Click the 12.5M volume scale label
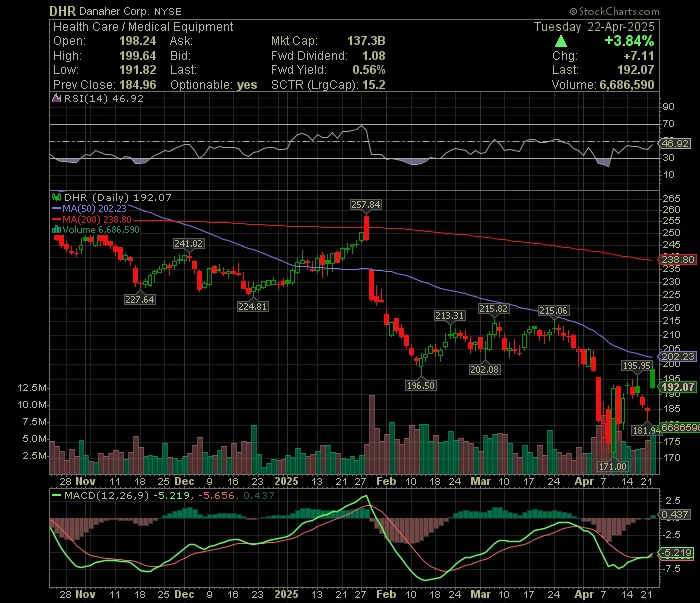The width and height of the screenshot is (700, 603). coord(32,388)
